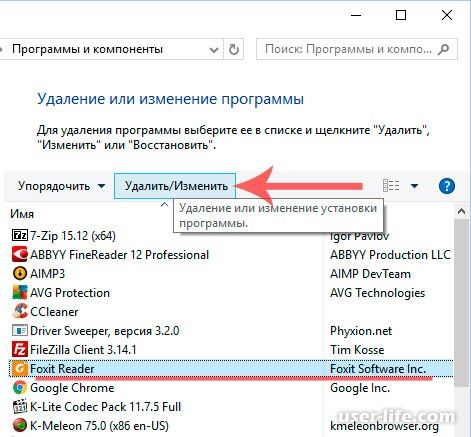Open the Упорядочить dropdown
Viewport: 471px width, 437px height.
(x=62, y=186)
